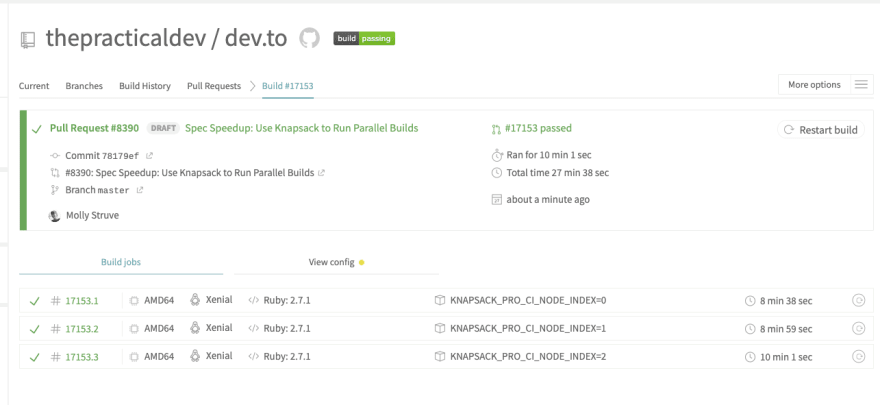
Task: Click the external link icon beside Branch master
Action: tap(140, 190)
